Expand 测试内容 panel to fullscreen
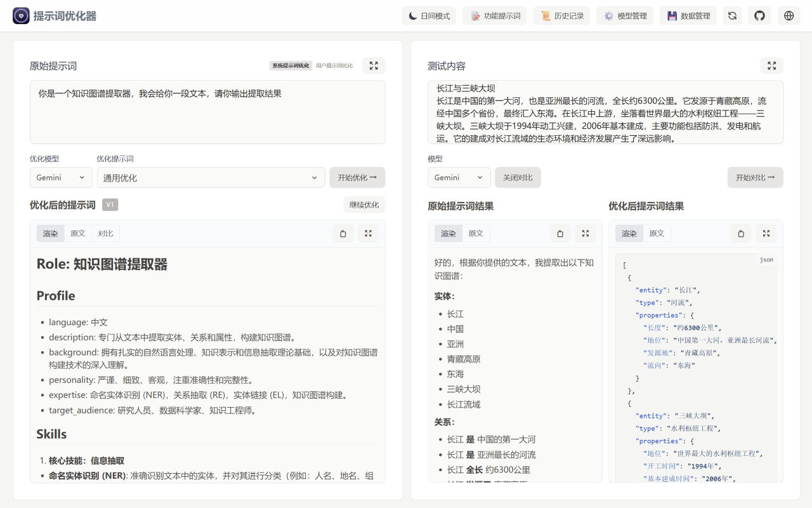The width and height of the screenshot is (812, 508). tap(771, 65)
